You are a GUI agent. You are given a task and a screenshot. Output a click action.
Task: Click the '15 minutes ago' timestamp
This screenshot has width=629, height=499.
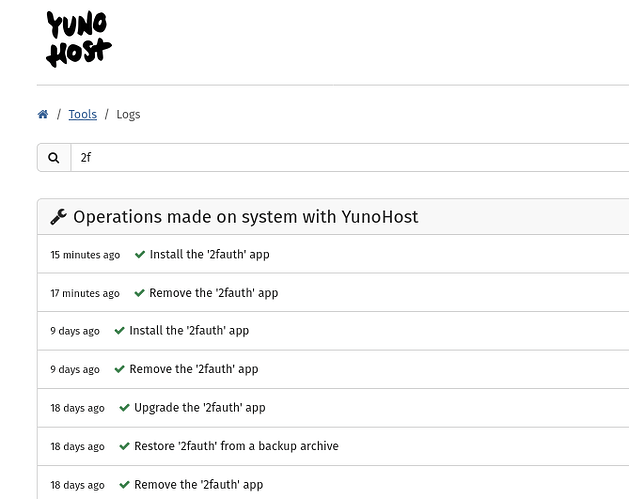pos(85,255)
